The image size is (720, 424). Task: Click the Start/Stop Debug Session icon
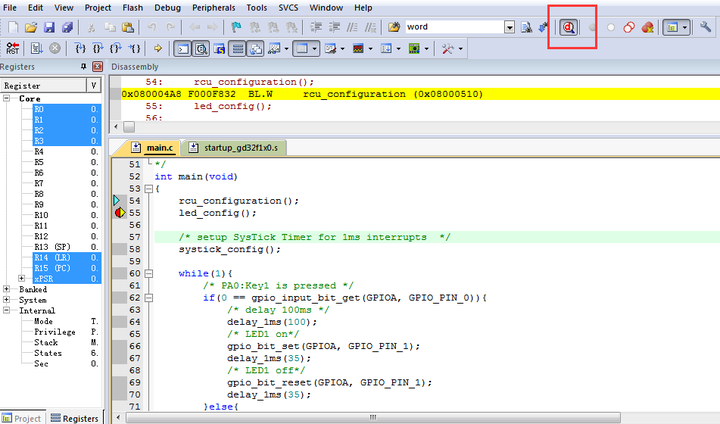[x=569, y=27]
